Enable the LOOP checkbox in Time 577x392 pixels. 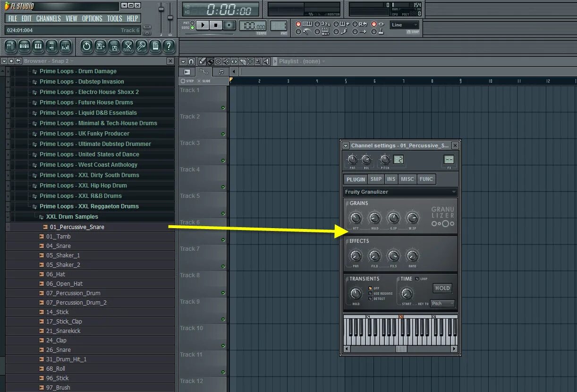click(417, 279)
